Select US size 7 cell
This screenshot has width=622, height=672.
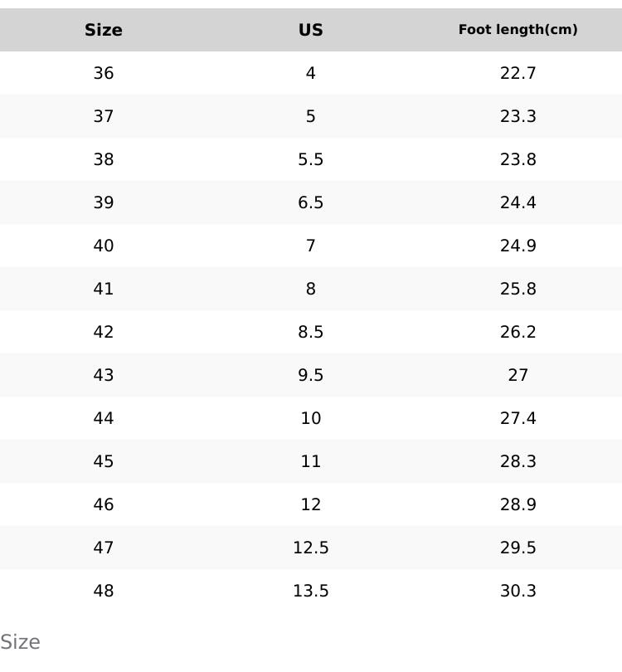click(311, 246)
